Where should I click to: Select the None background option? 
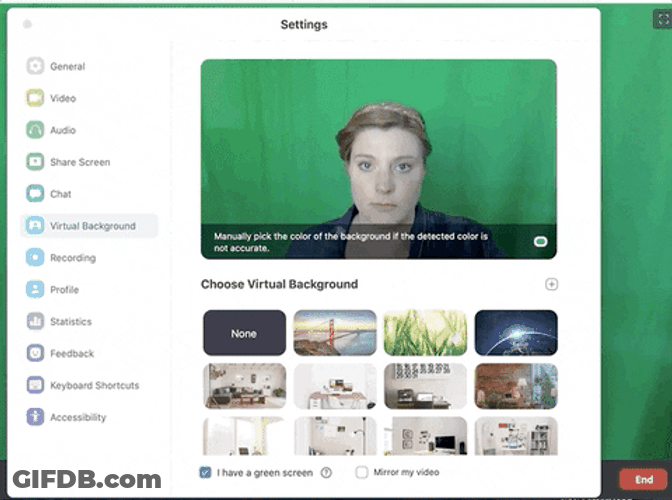pyautogui.click(x=244, y=333)
